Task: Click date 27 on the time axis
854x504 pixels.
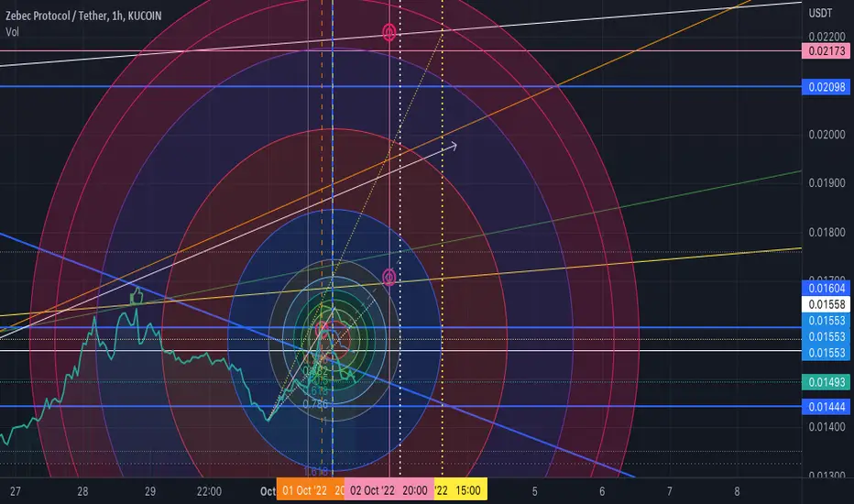Action: point(16,491)
